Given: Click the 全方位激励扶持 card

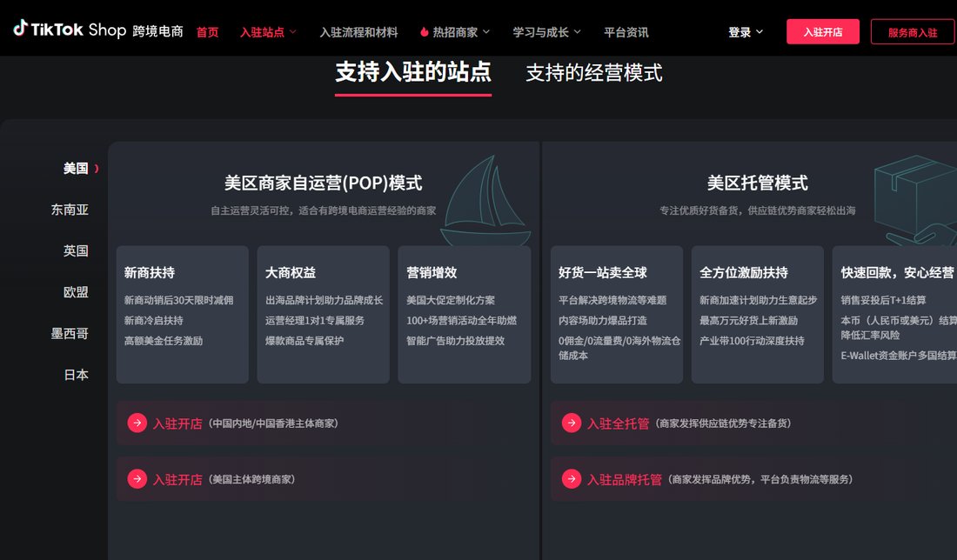Looking at the screenshot, I should [x=758, y=314].
